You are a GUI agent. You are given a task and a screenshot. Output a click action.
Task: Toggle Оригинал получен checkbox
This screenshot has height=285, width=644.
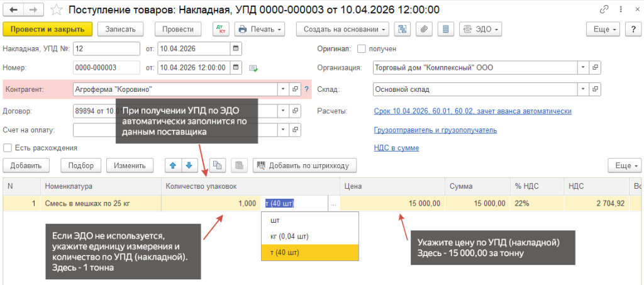click(361, 48)
